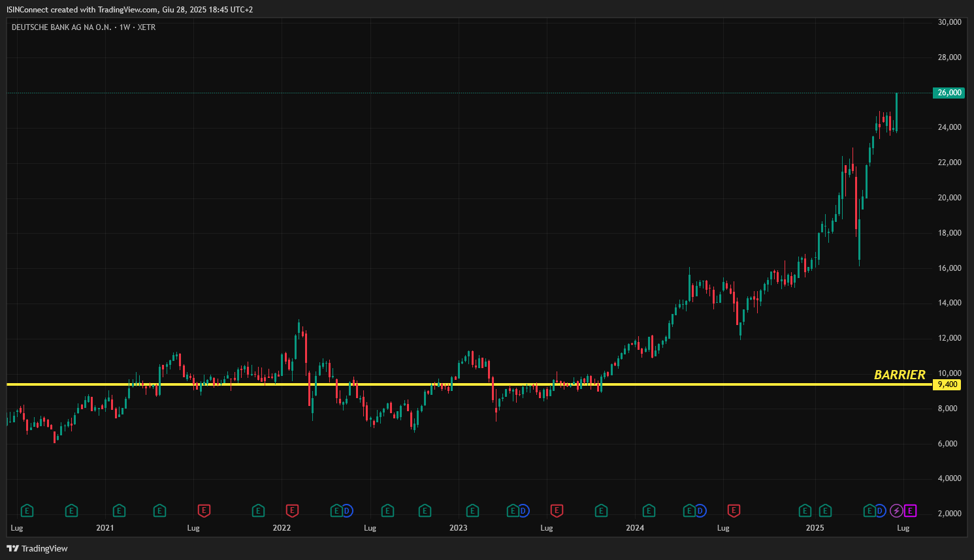Click the purple lightning event marker near Lug 2025
Image resolution: width=974 pixels, height=560 pixels.
[x=897, y=510]
